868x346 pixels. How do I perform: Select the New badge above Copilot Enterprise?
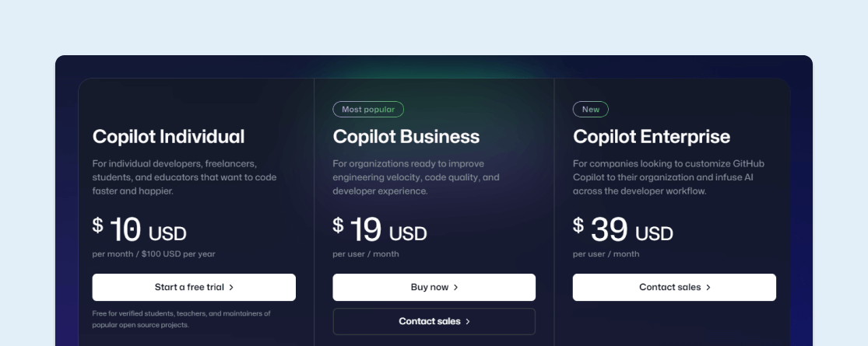tap(591, 110)
